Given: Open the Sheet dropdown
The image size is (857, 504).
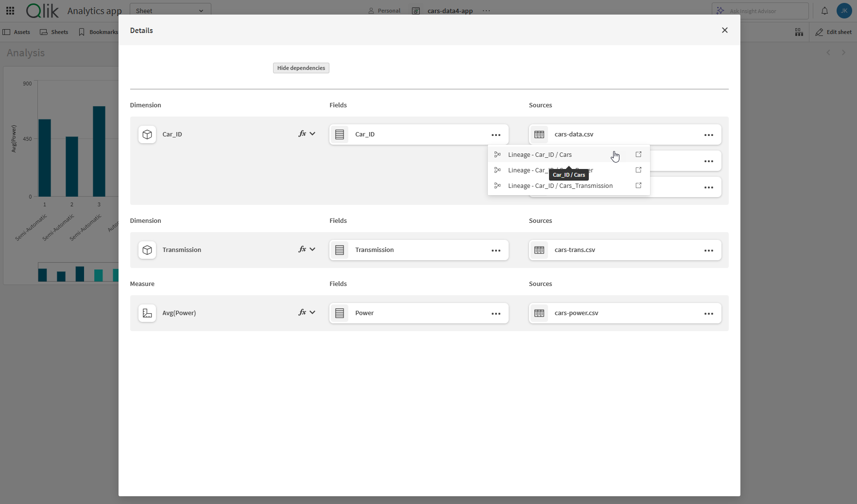Looking at the screenshot, I should tap(170, 10).
